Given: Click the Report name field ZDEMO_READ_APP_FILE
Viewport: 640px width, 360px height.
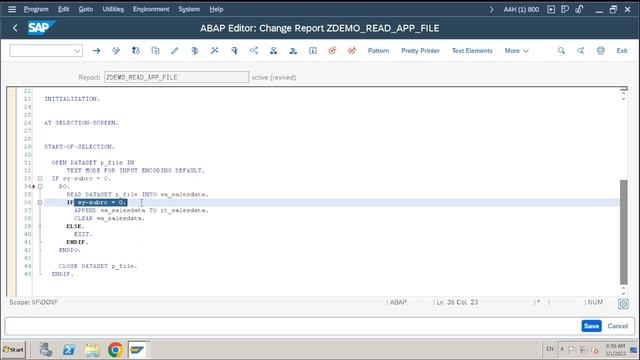Looking at the screenshot, I should coord(176,77).
